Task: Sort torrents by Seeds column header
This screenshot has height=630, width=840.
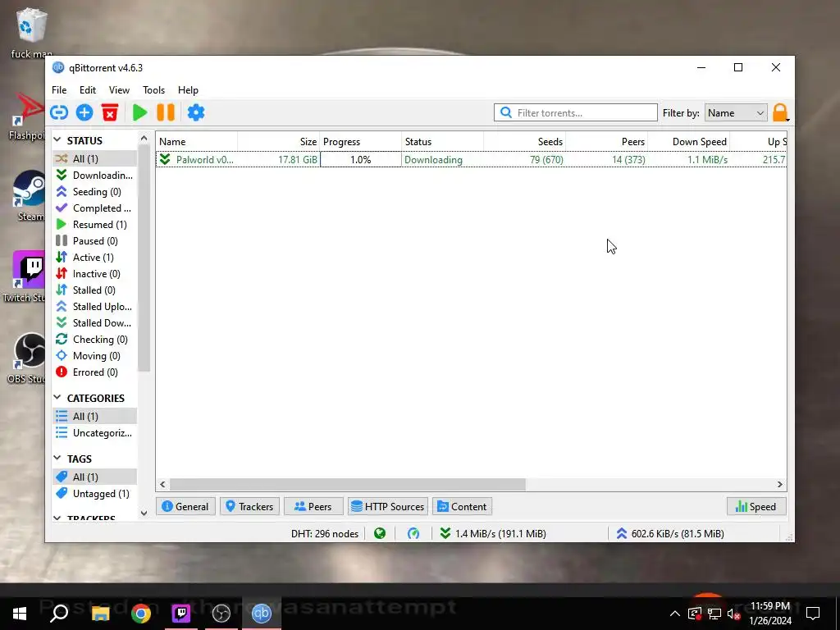Action: click(525, 141)
